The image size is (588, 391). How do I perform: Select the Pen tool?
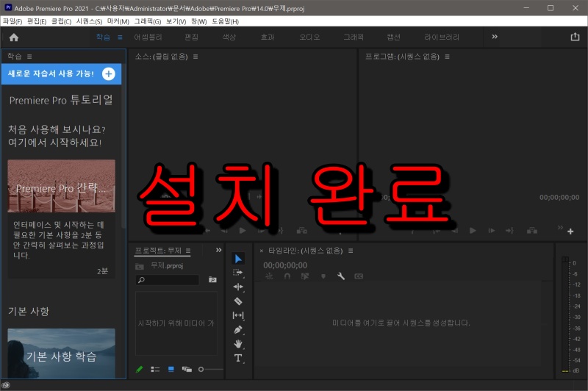[x=238, y=329]
